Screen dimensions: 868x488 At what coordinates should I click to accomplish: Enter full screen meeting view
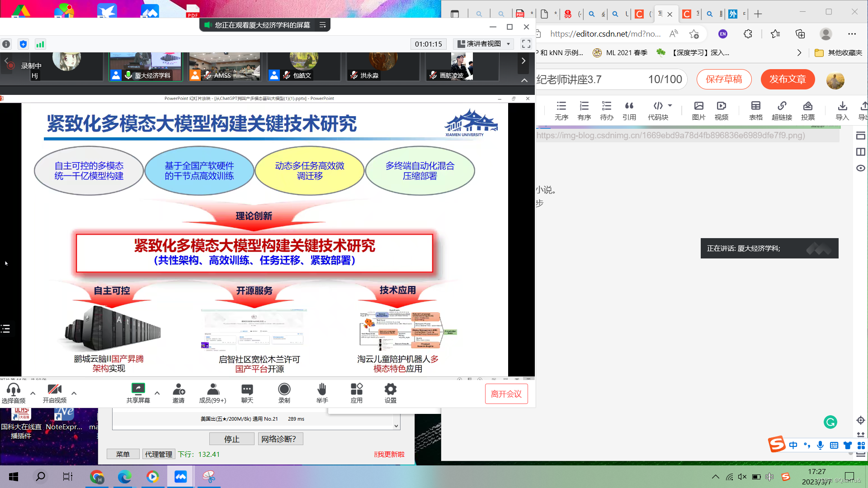click(526, 44)
